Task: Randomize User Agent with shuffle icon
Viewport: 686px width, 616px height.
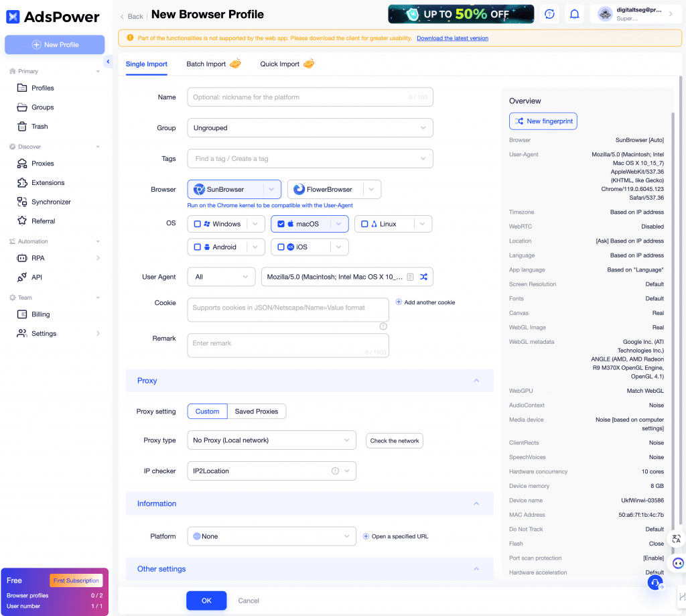Action: coord(423,277)
